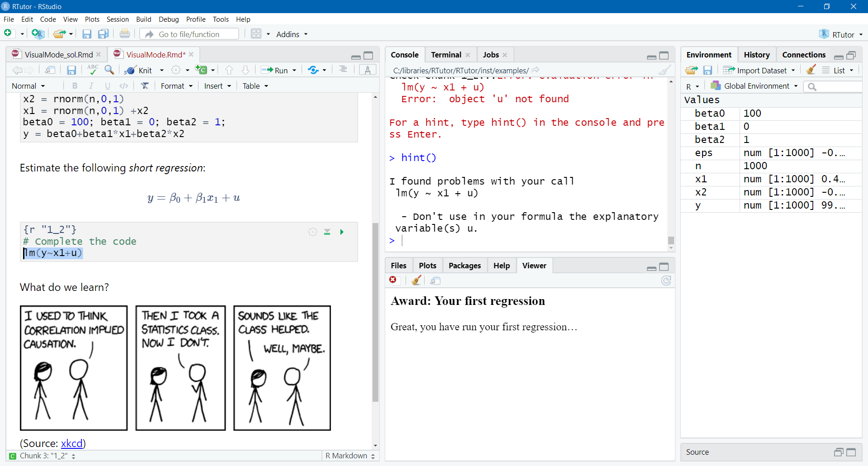Run all chunks above icon

coord(327,232)
